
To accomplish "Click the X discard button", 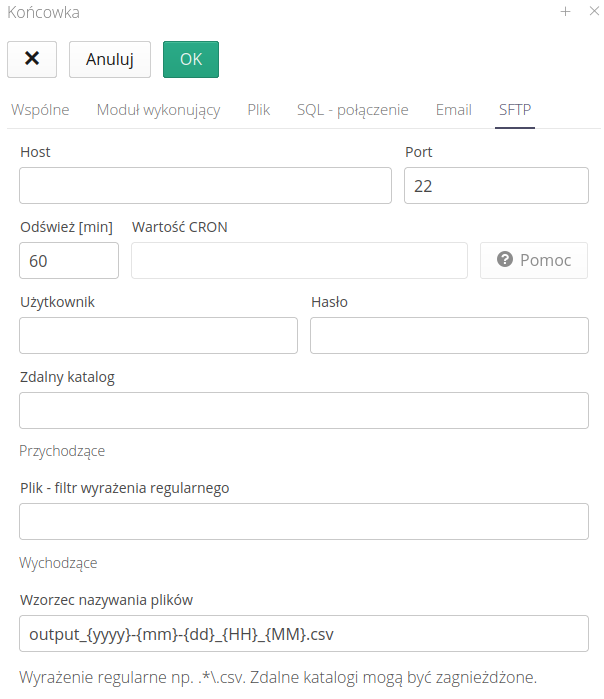I will pos(32,59).
